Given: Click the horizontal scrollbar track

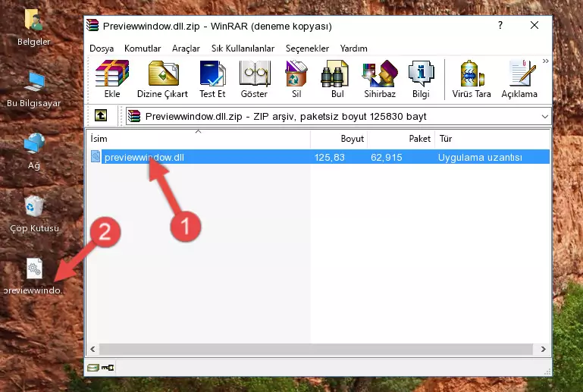Looking at the screenshot, I should coord(316,349).
